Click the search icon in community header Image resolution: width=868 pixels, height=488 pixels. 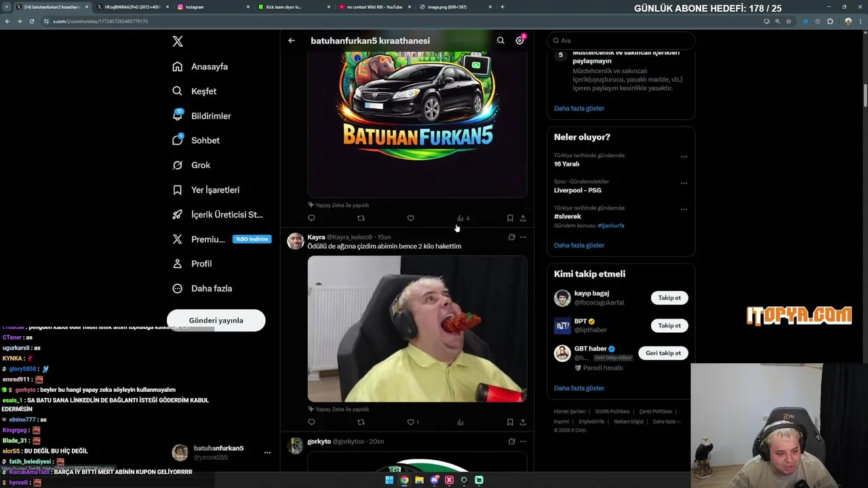point(500,41)
